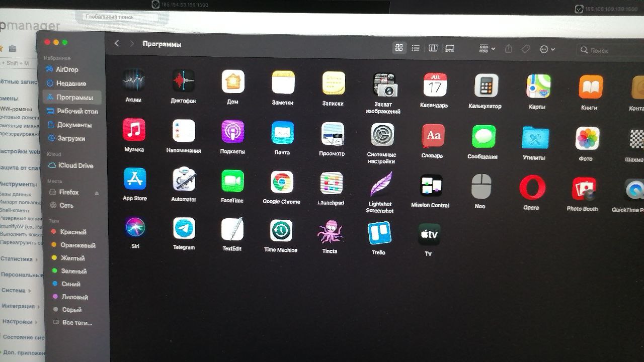
Task: Open the Apple TV app icon
Action: click(429, 235)
